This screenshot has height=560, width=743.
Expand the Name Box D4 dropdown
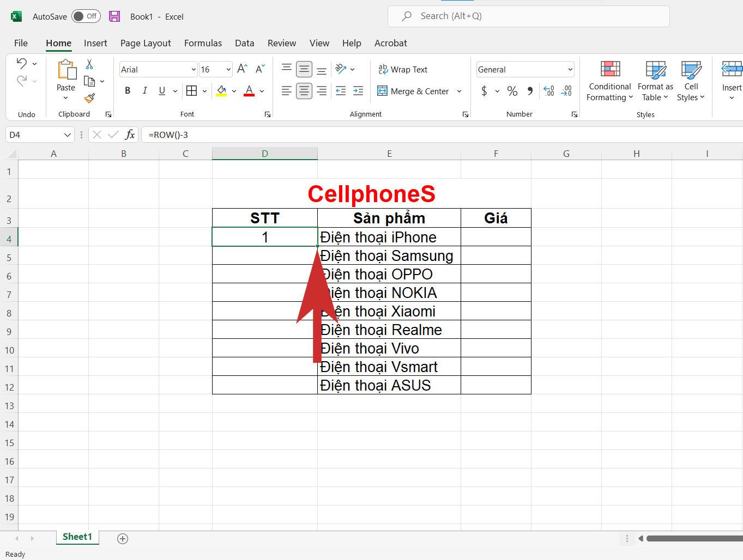point(68,135)
